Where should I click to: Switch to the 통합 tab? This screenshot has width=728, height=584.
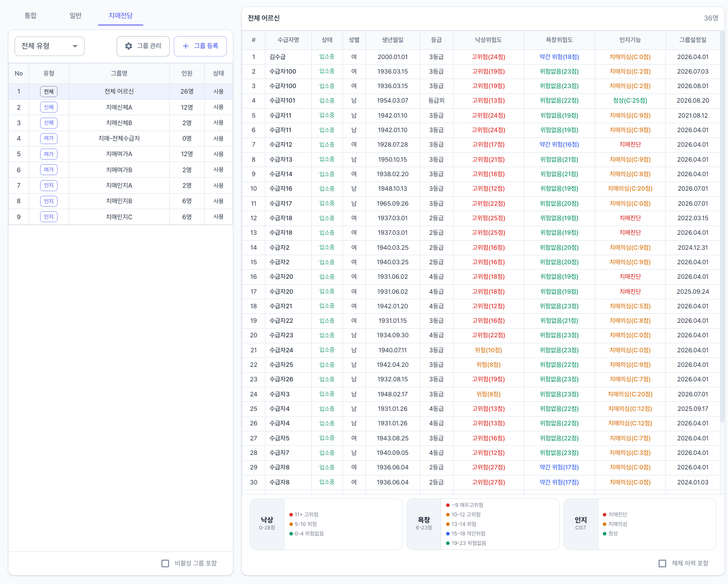[31, 16]
